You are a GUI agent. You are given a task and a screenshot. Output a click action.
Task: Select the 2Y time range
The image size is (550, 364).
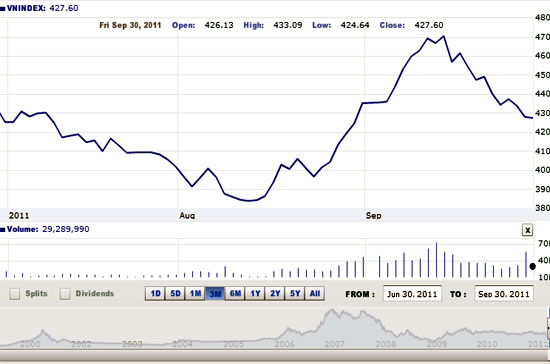tap(275, 294)
